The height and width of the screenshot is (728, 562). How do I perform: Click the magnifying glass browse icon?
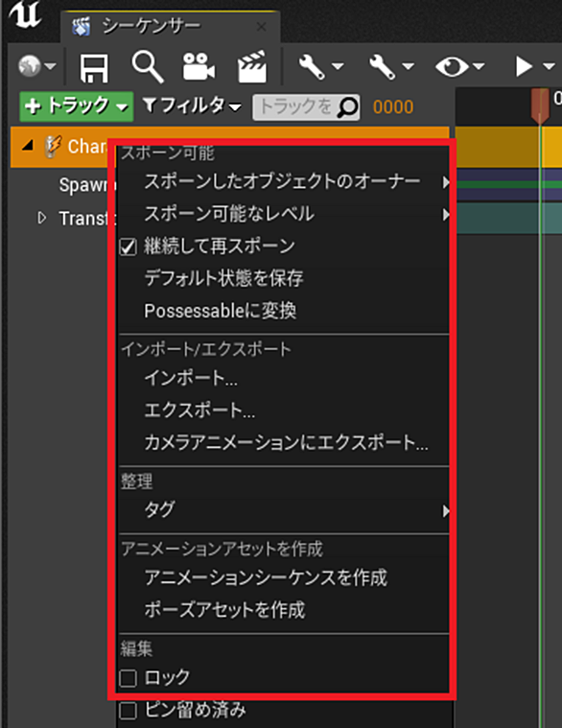(147, 67)
